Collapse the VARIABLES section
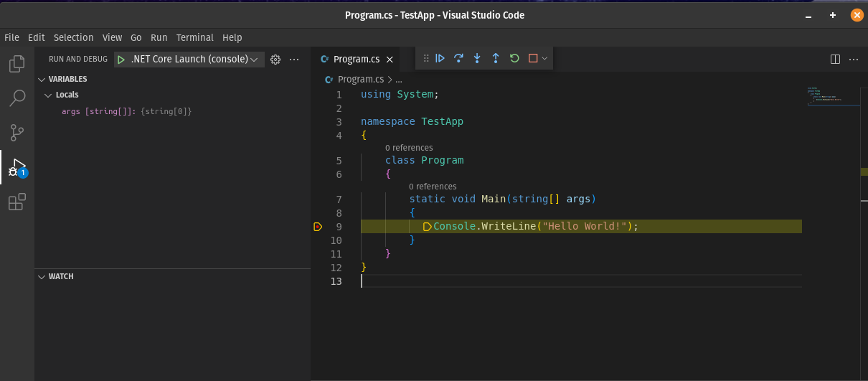 [x=42, y=80]
